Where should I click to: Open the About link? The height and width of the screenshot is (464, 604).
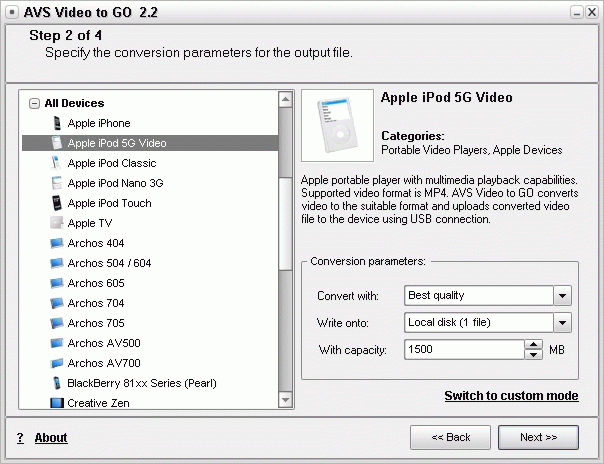(x=51, y=438)
